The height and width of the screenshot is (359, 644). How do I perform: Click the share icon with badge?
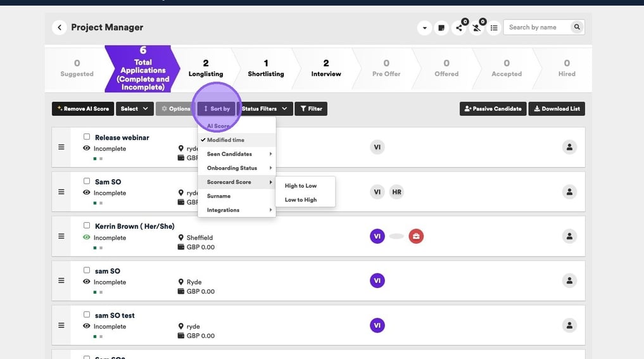[460, 28]
